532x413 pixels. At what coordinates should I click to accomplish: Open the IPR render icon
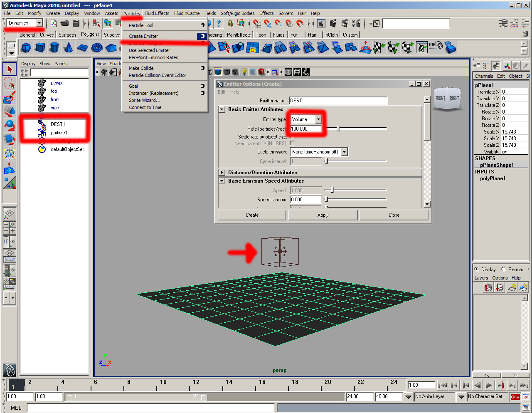[345, 23]
